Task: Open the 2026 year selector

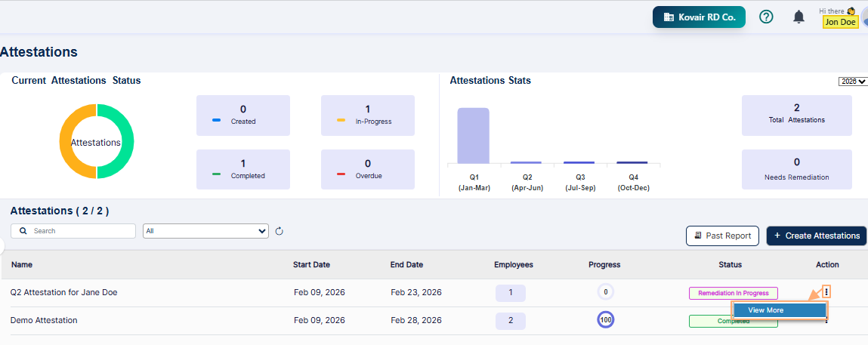Action: pyautogui.click(x=852, y=82)
